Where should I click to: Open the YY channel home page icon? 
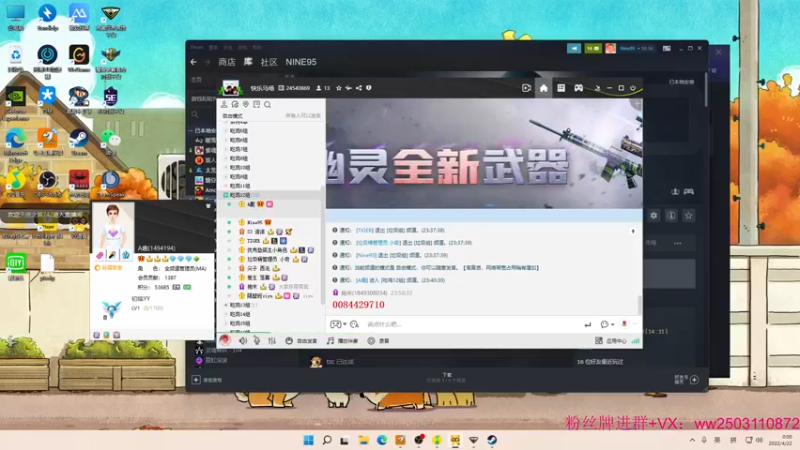(x=543, y=88)
